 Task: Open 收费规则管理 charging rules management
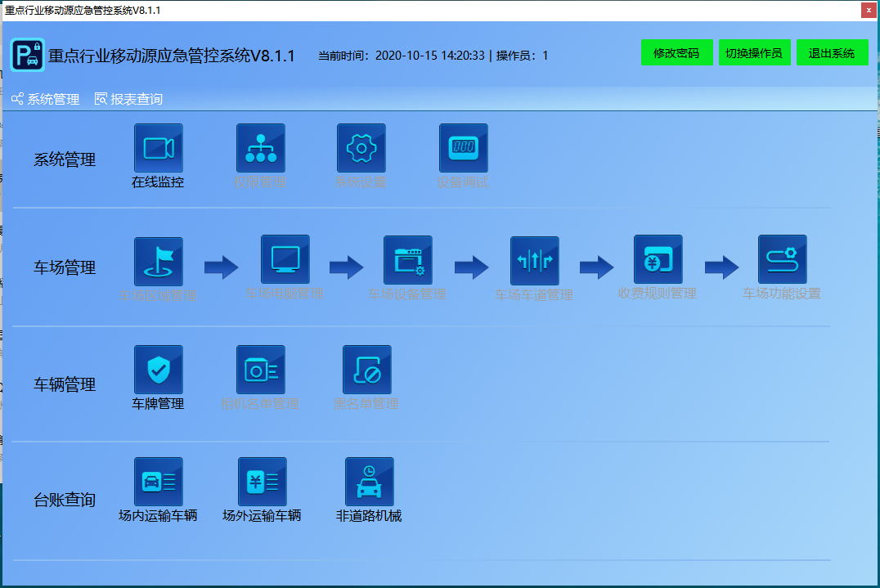click(x=658, y=261)
